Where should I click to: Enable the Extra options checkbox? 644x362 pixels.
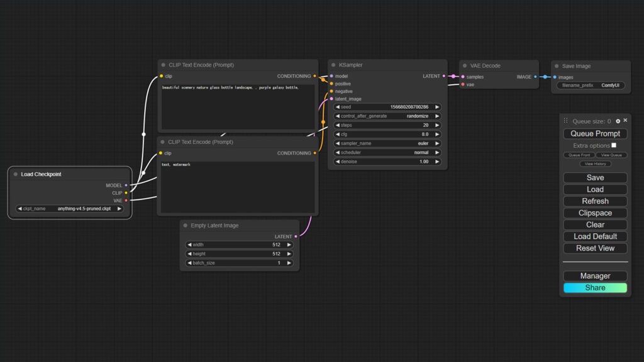point(614,145)
